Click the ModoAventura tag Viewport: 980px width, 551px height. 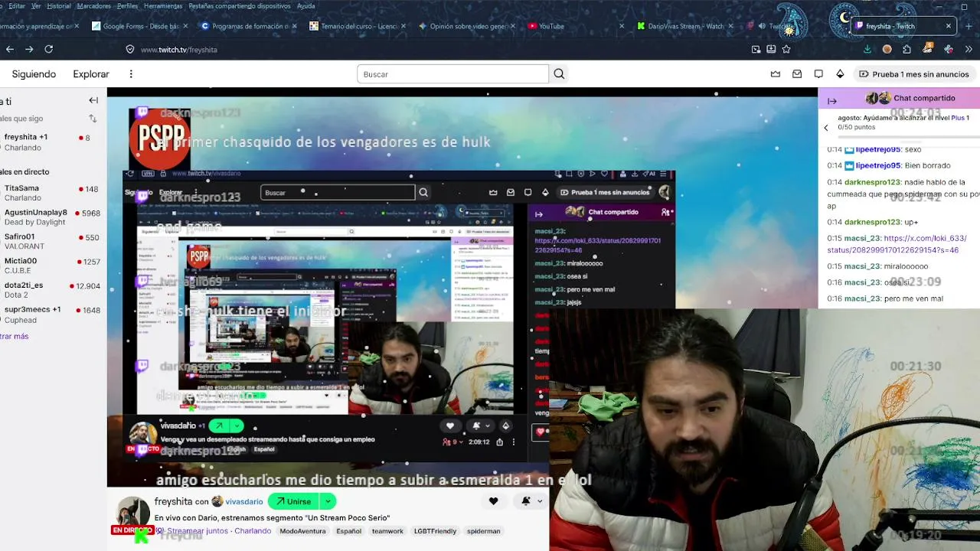[x=302, y=531]
